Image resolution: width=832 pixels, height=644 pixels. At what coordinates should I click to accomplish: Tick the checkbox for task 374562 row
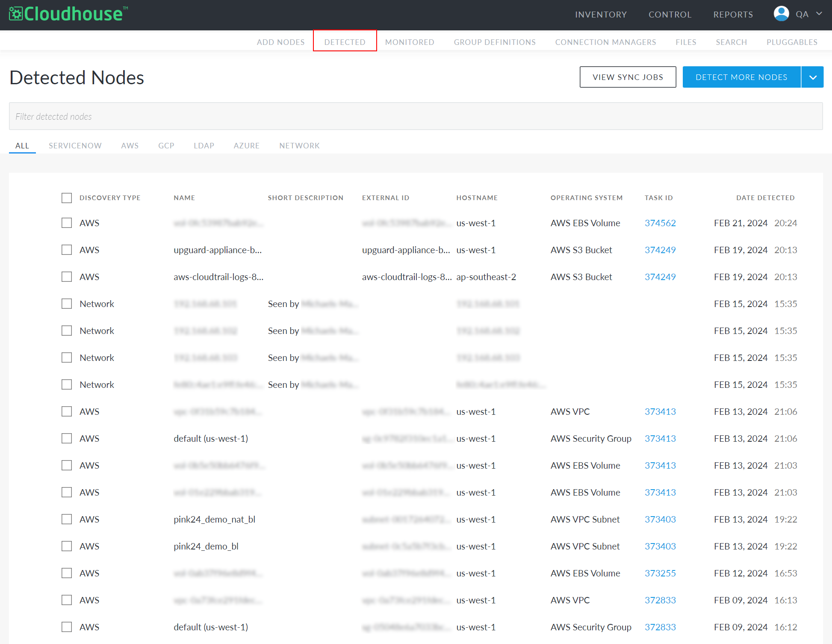tap(67, 223)
